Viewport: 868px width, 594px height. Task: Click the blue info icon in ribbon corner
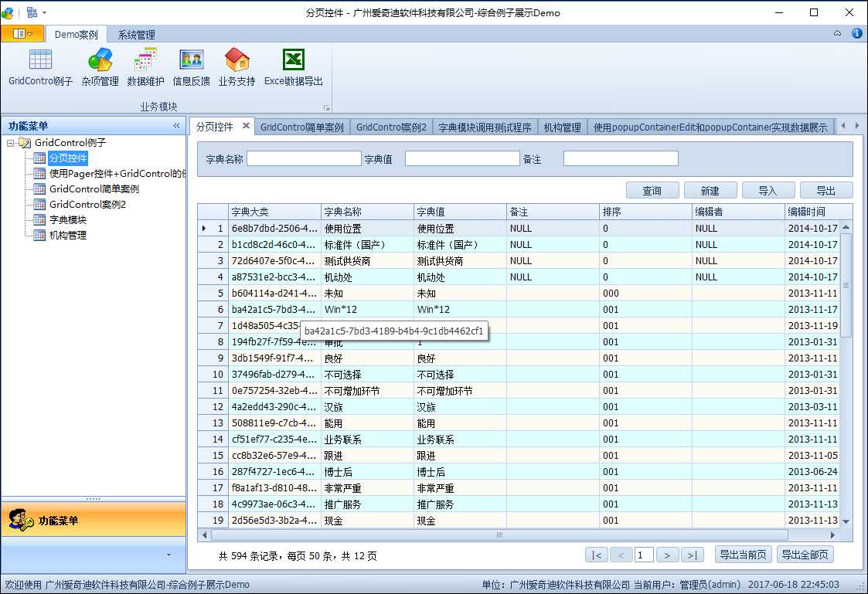click(857, 33)
